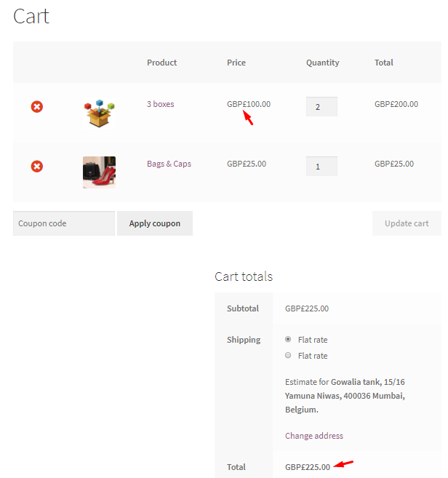Open the Bags & Caps product link
The image size is (448, 478).
point(169,164)
